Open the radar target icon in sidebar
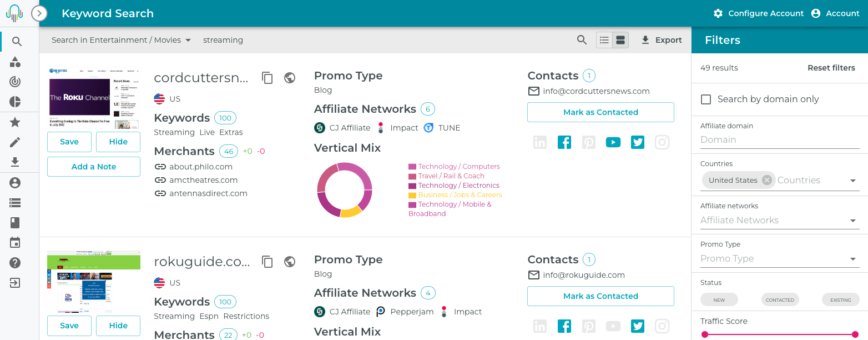The image size is (868, 340). [x=16, y=82]
